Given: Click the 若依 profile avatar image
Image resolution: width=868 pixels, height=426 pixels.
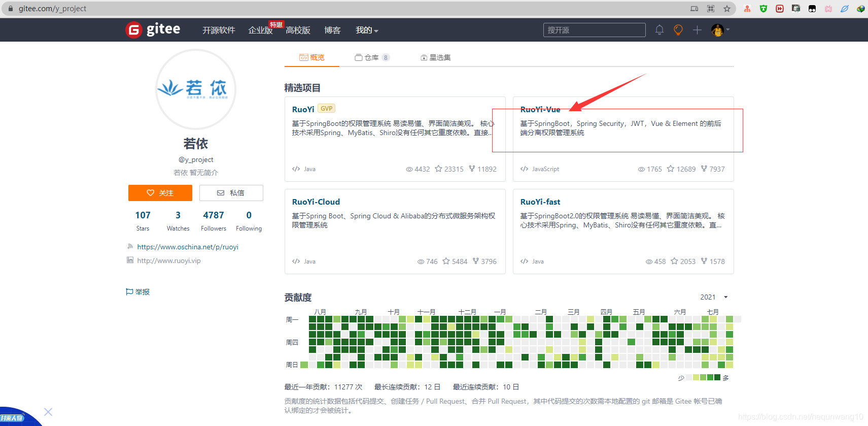Looking at the screenshot, I should tap(196, 89).
